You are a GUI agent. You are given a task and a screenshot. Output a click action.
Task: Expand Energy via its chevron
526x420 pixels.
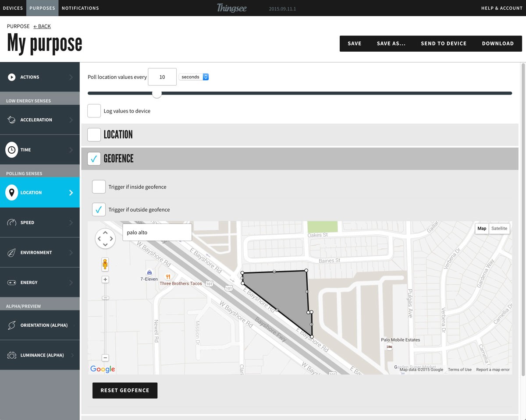[71, 282]
